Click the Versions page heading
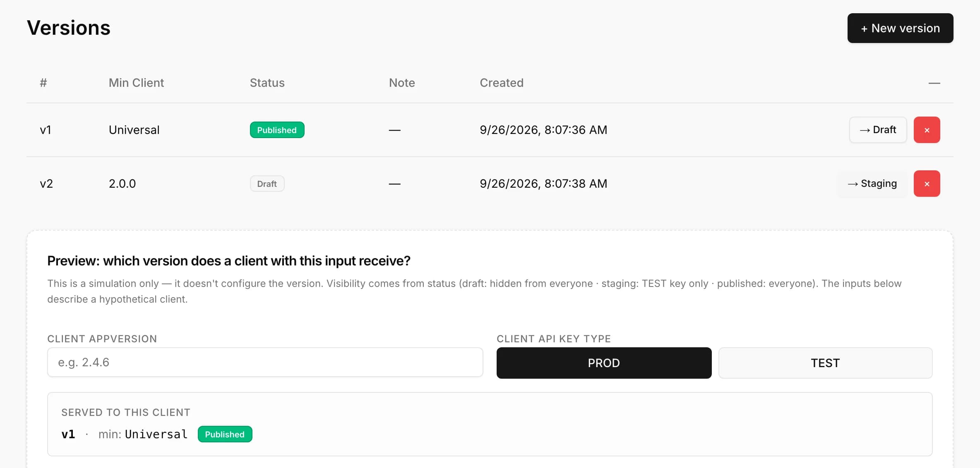 (69, 28)
